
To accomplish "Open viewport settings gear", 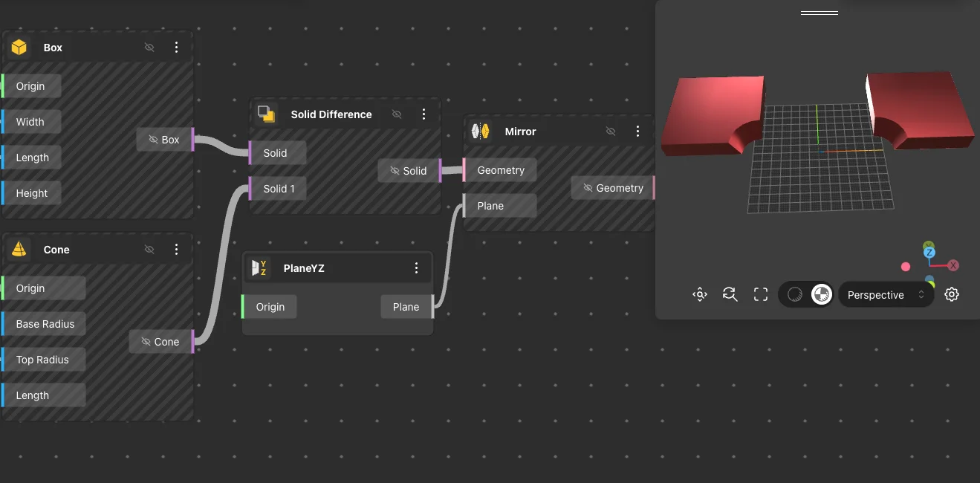I will 951,295.
